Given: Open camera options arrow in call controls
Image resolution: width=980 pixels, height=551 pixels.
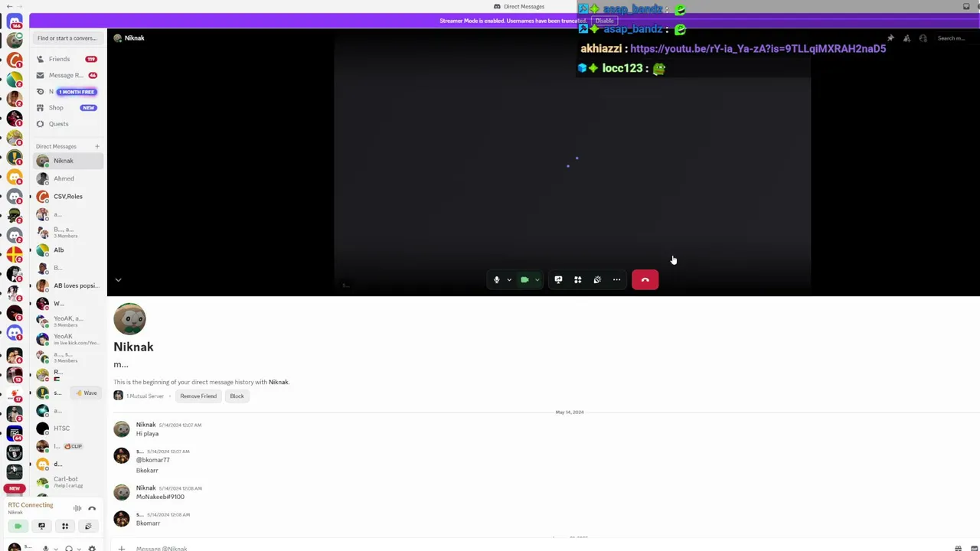Looking at the screenshot, I should pos(537,280).
